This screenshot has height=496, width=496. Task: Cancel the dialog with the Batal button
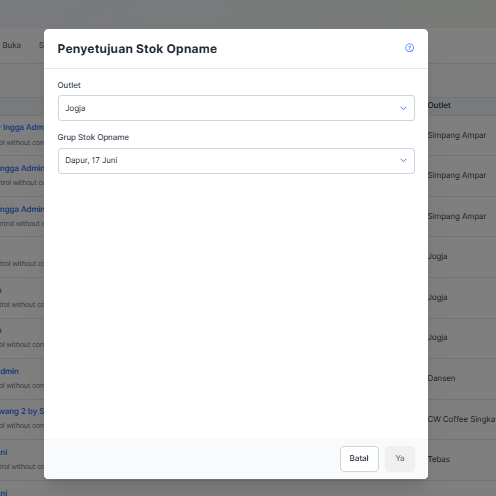(359, 459)
